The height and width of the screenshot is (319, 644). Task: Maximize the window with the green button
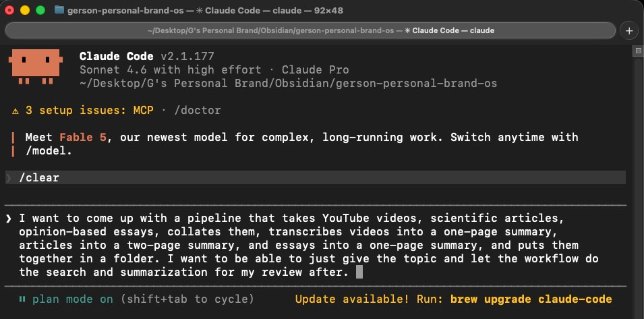pos(40,10)
